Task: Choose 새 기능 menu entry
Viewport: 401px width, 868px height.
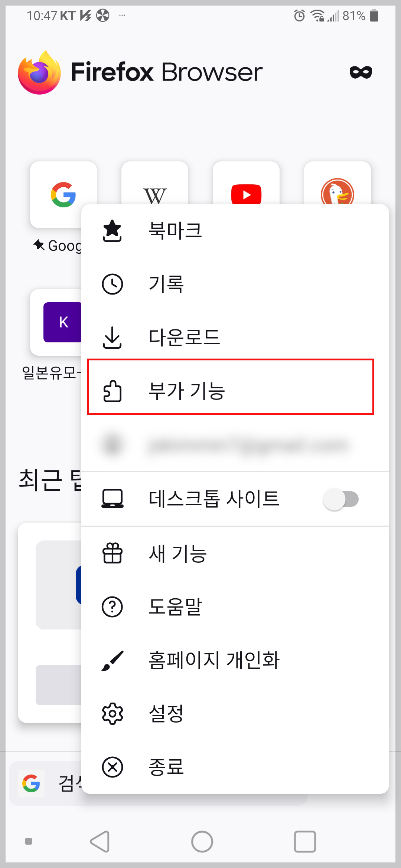Action: [x=177, y=553]
